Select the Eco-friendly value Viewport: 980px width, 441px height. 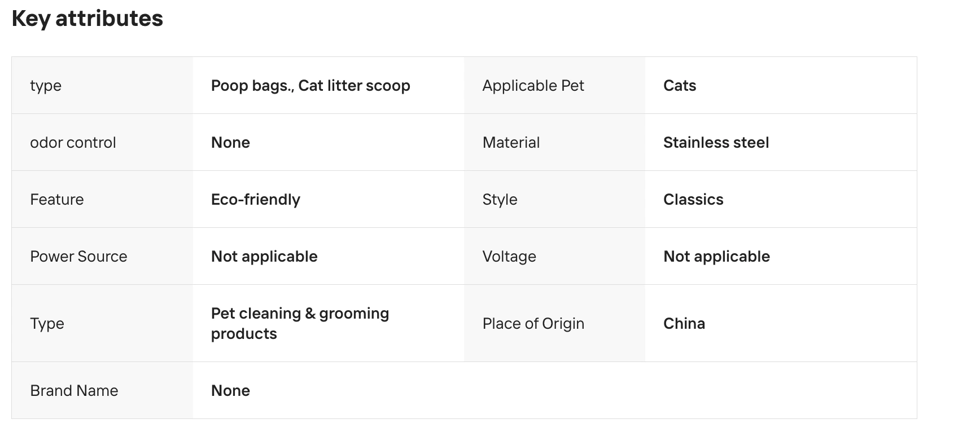(255, 200)
